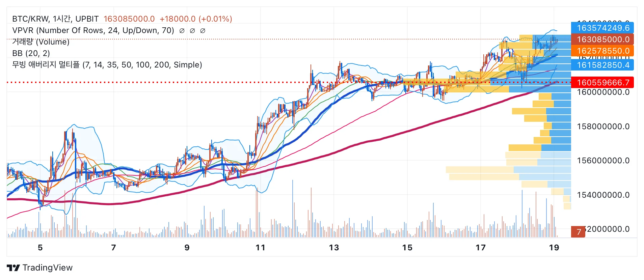Click the middle ∅ symbol after the VPVR label

[x=192, y=31]
